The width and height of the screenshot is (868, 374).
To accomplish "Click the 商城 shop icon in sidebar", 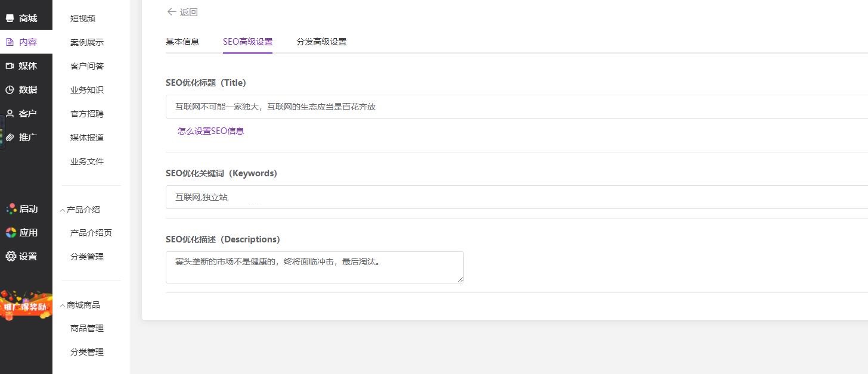I will [x=10, y=18].
